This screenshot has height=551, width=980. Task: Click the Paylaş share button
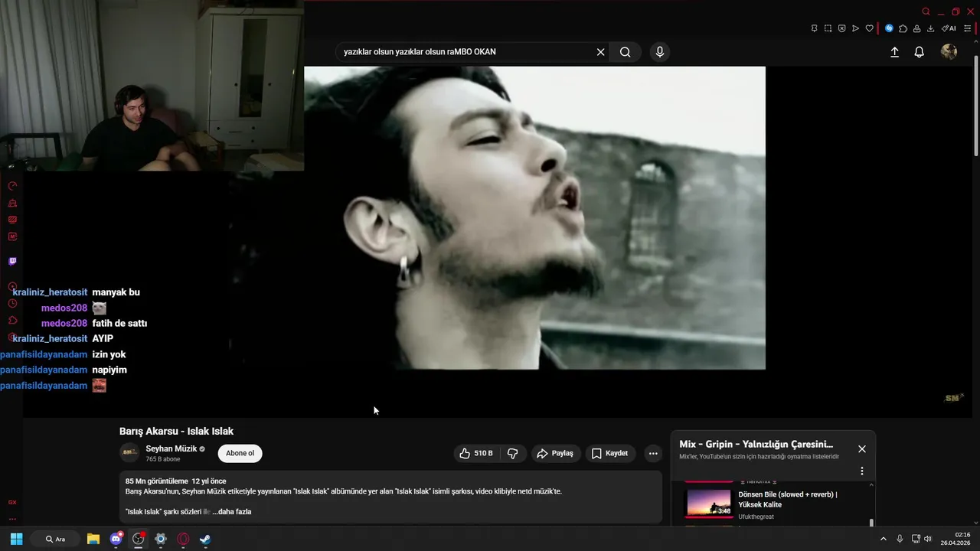[x=555, y=453]
